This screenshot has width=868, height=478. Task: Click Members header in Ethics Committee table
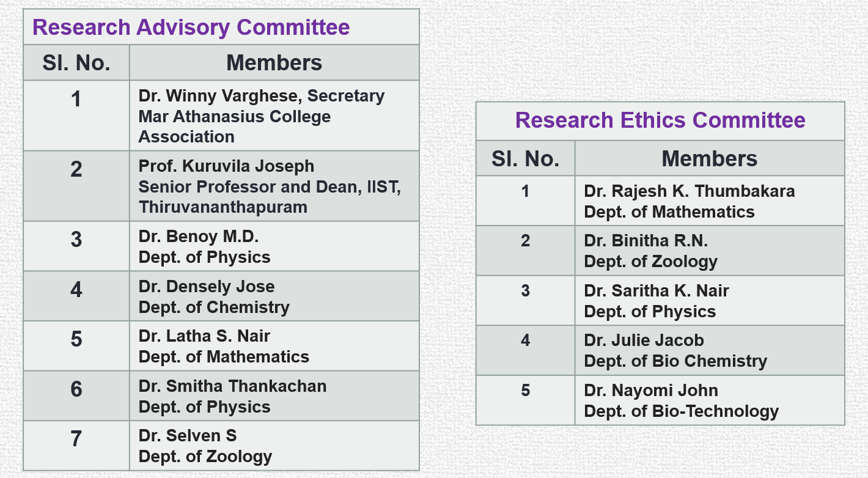coord(710,159)
